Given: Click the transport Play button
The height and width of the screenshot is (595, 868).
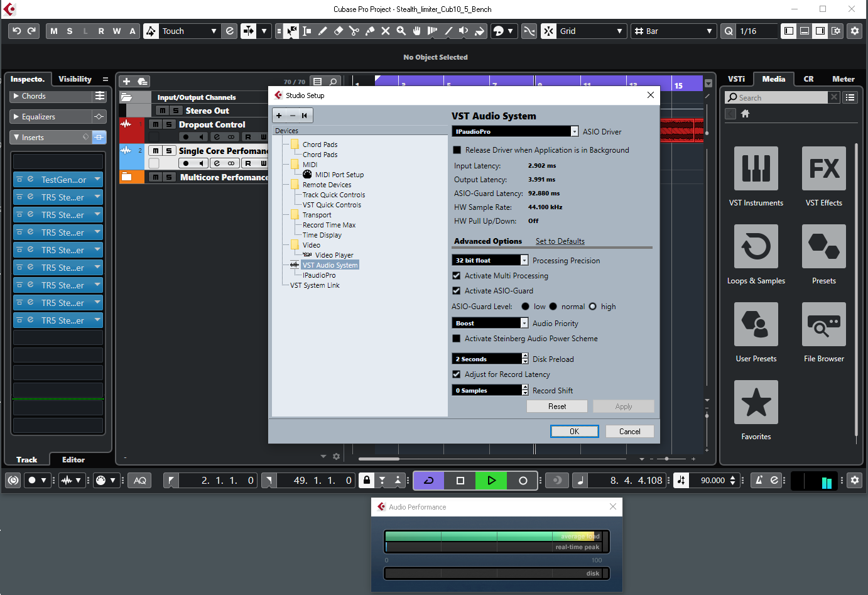Looking at the screenshot, I should point(491,481).
